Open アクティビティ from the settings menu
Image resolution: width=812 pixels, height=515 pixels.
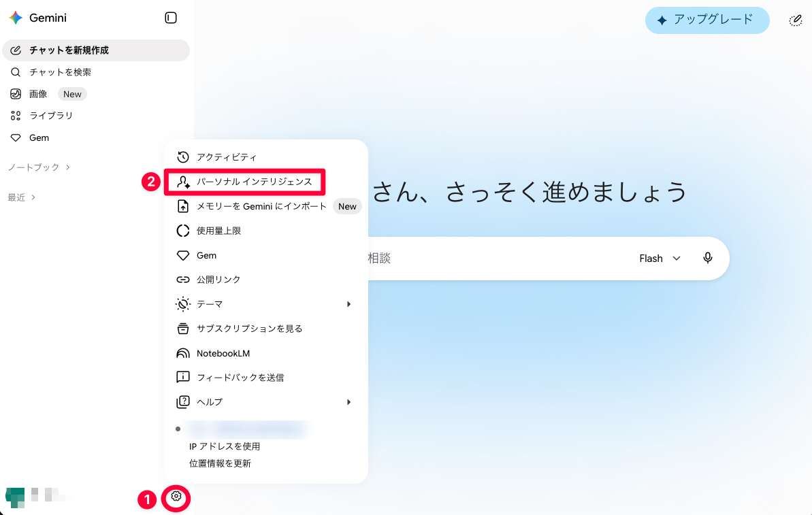coord(265,157)
